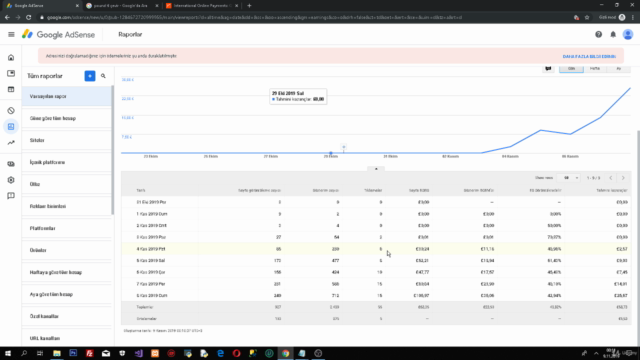Viewport: 640px width, 360px height.
Task: Go back with the browser back arrow
Action: pyautogui.click(x=7, y=18)
